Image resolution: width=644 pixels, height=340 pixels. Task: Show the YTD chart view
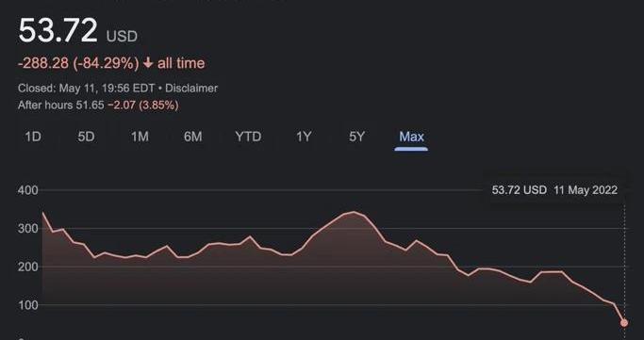tap(248, 137)
